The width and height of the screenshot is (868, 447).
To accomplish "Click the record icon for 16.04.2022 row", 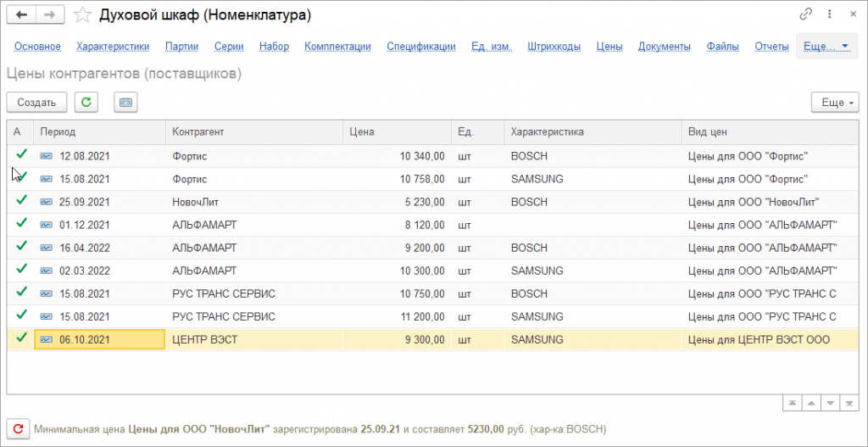I will [x=47, y=248].
